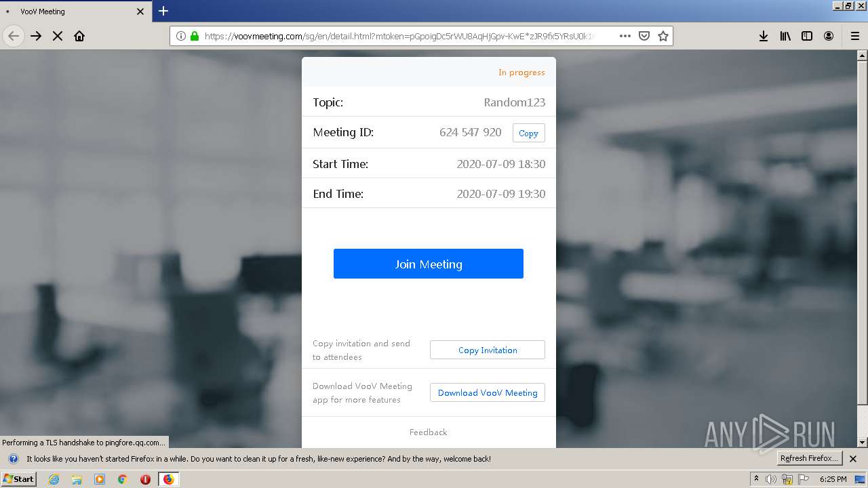
Task: Click the meeting ID number 624 547 920
Action: pyautogui.click(x=471, y=132)
